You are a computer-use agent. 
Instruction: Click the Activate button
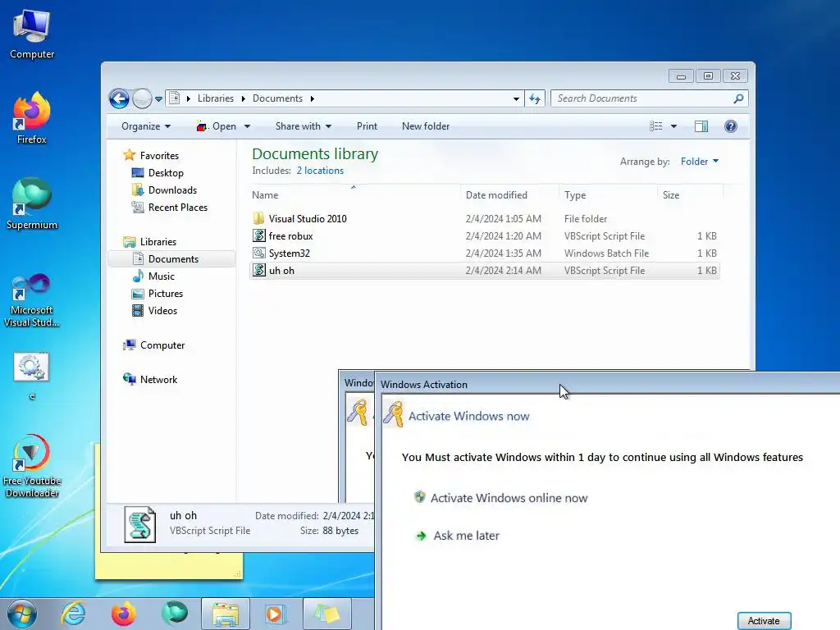[x=764, y=620]
